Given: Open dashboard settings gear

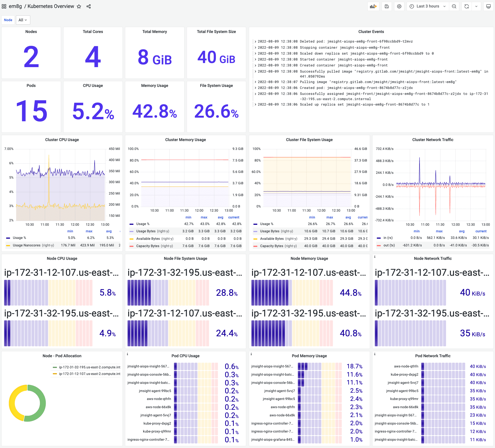Looking at the screenshot, I should tap(399, 6).
